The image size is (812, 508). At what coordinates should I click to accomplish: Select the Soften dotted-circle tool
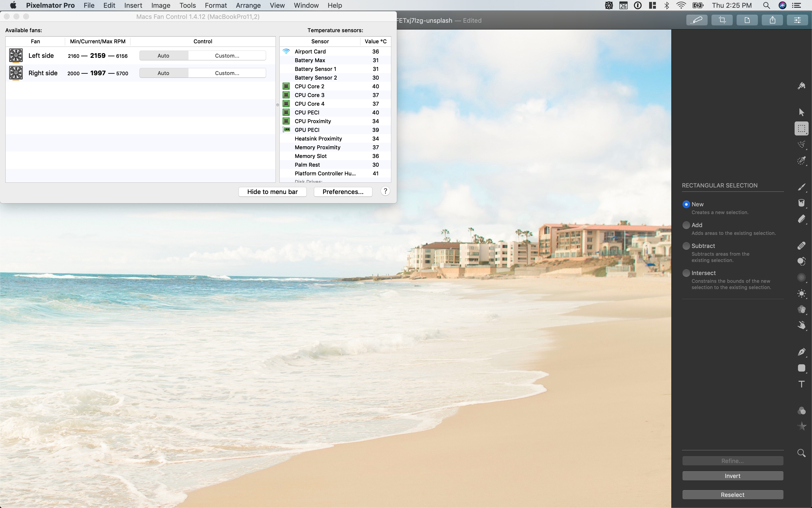(801, 277)
